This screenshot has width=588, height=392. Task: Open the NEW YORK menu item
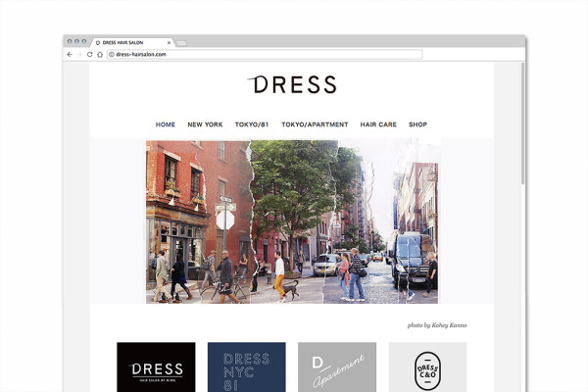(x=205, y=125)
